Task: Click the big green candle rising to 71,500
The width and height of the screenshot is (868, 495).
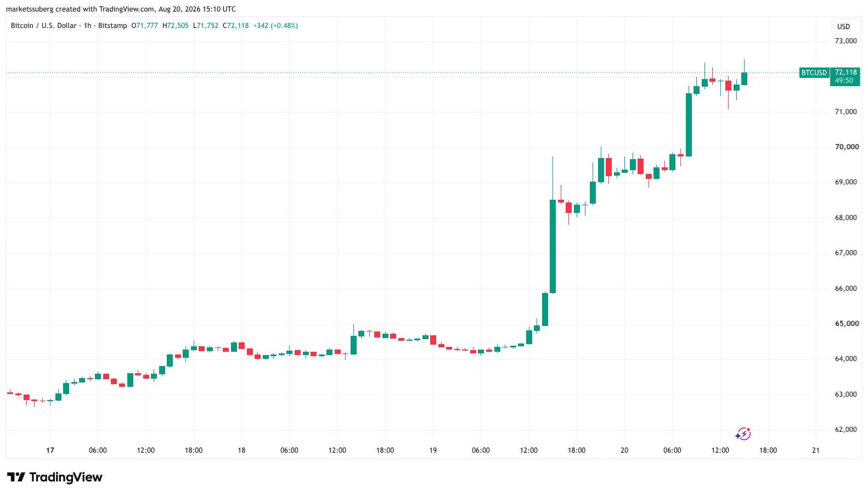Action: tap(689, 125)
